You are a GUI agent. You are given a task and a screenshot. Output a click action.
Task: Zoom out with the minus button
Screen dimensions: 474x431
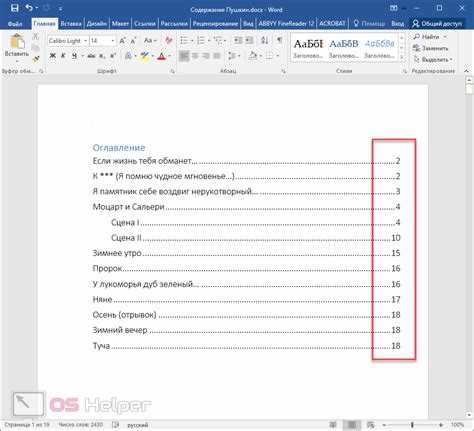pos(384,425)
